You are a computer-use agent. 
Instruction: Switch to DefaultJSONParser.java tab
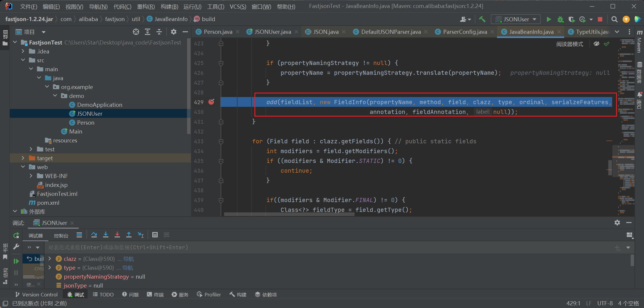(x=391, y=32)
